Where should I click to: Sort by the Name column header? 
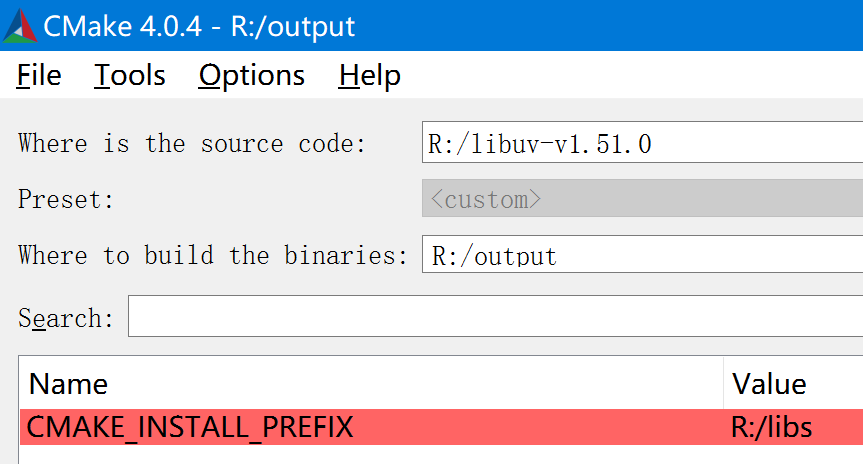(370, 384)
